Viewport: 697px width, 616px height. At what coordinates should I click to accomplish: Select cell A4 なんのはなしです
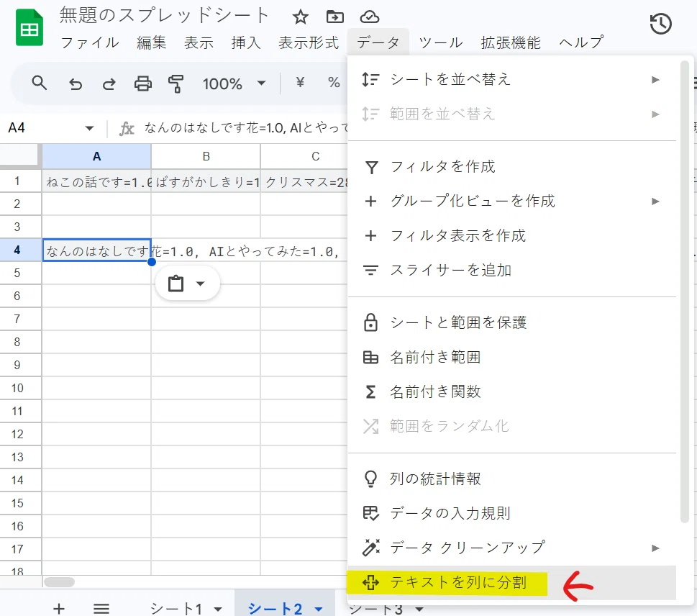point(96,250)
